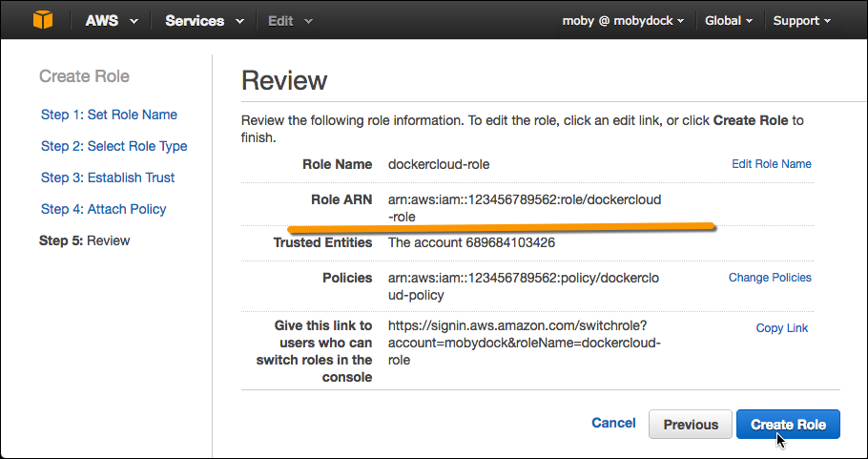Image resolution: width=868 pixels, height=459 pixels.
Task: Open the Edit dropdown in navbar
Action: click(289, 21)
